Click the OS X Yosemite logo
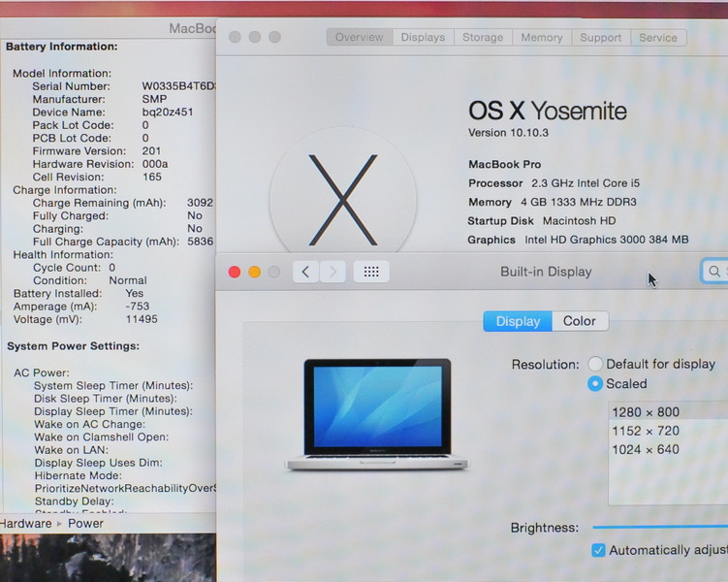 pos(343,200)
